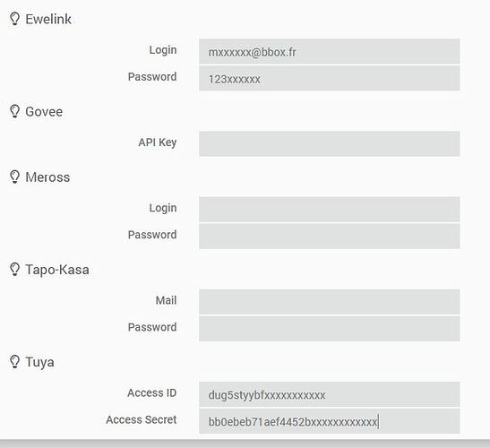Focus the Tuya Access ID field
The image size is (490, 448).
[x=329, y=394]
